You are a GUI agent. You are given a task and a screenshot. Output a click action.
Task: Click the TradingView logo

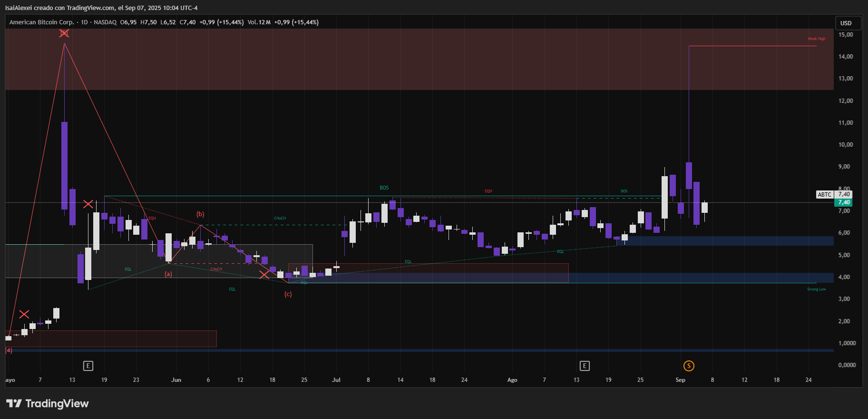point(48,403)
